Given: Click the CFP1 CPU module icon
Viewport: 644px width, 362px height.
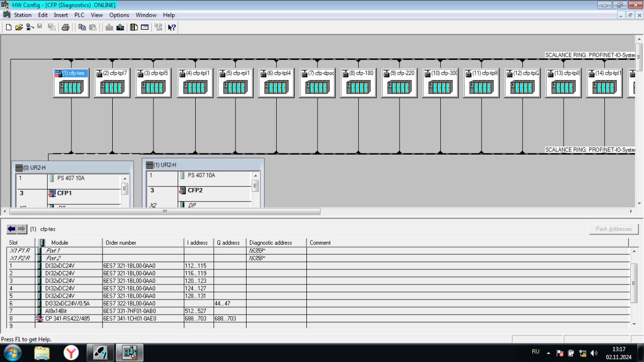Looking at the screenshot, I should point(52,193).
